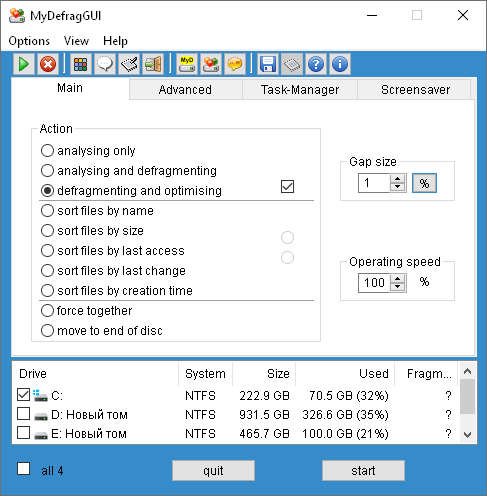
Task: Click the '222.9 GB' size cell
Action: coord(264,396)
